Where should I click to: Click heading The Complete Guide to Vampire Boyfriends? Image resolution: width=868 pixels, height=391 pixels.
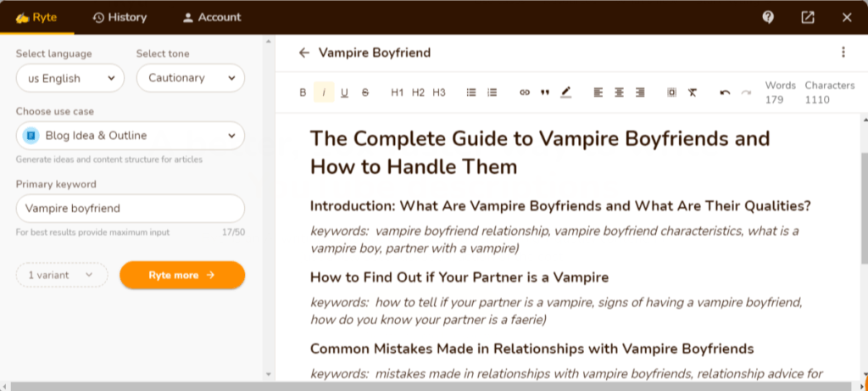pos(540,152)
